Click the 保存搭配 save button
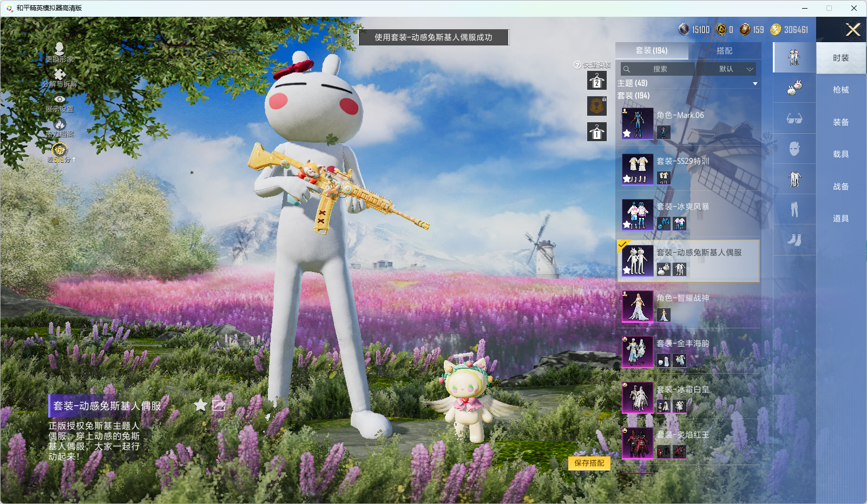Image resolution: width=867 pixels, height=504 pixels. coord(589,463)
